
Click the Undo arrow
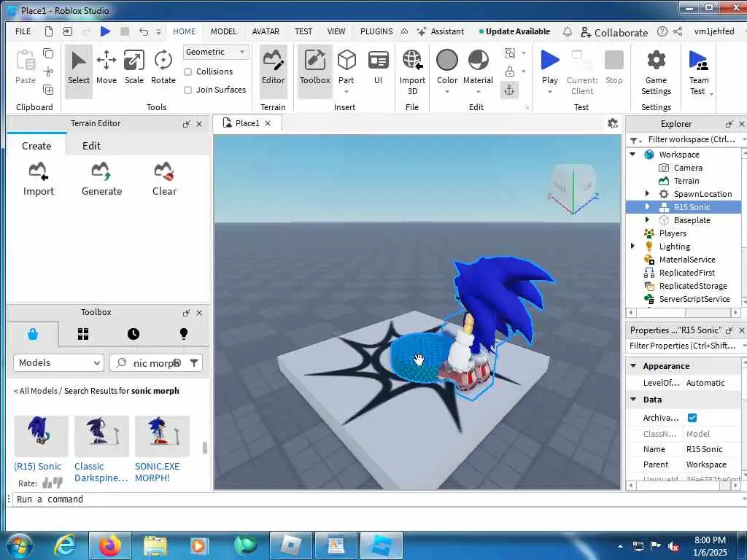click(x=144, y=31)
